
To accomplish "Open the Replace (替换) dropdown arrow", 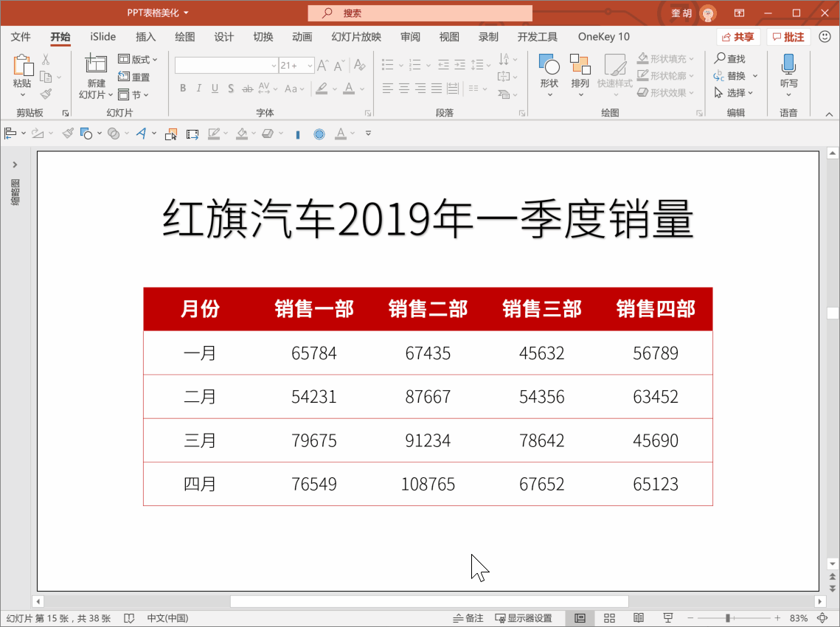I will pos(755,76).
